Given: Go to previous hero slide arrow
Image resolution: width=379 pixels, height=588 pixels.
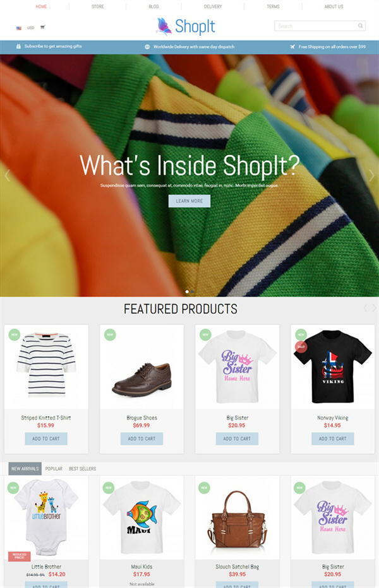Looking at the screenshot, I should (7, 175).
